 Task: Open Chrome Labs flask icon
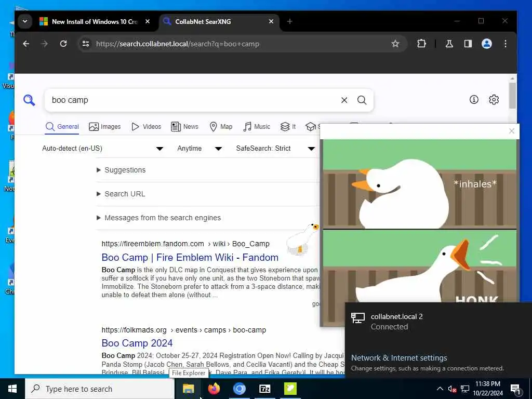(x=449, y=44)
